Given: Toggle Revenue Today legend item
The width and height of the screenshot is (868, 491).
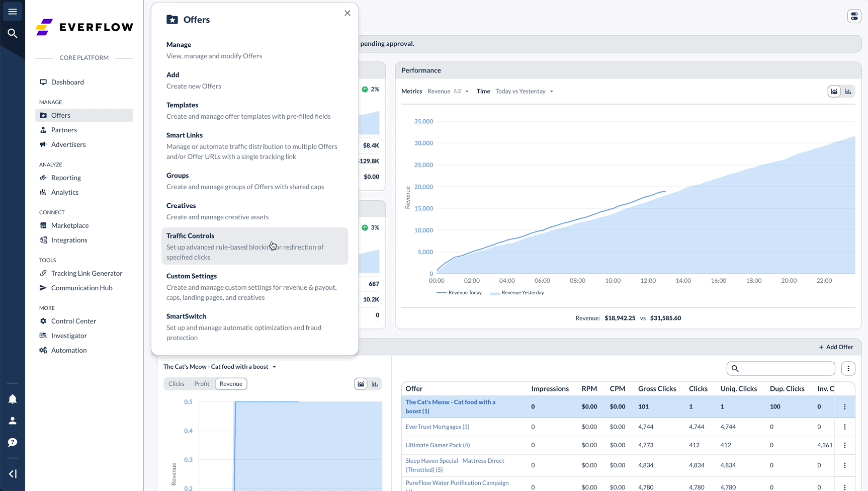Looking at the screenshot, I should click(459, 292).
